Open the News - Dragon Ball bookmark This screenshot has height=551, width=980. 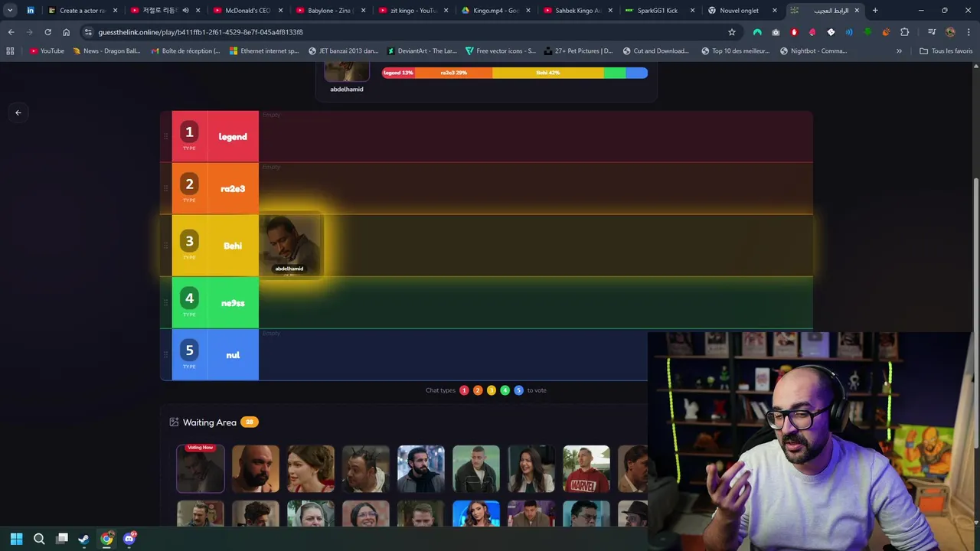(106, 51)
